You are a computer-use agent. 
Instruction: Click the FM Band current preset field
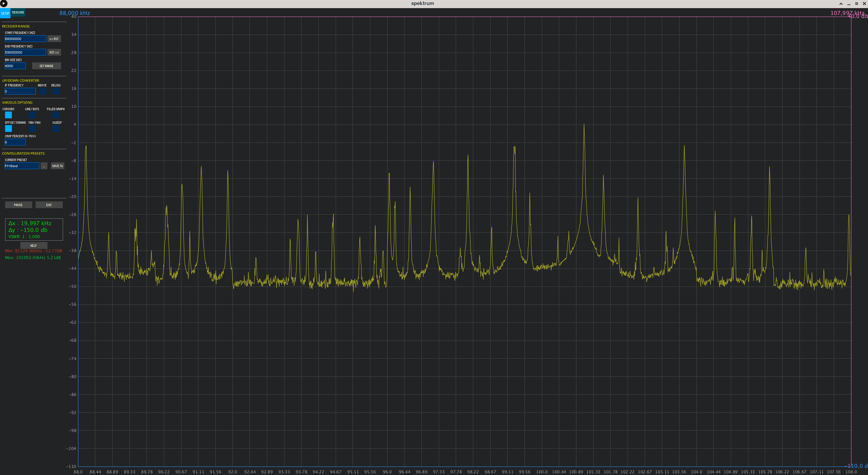[22, 166]
